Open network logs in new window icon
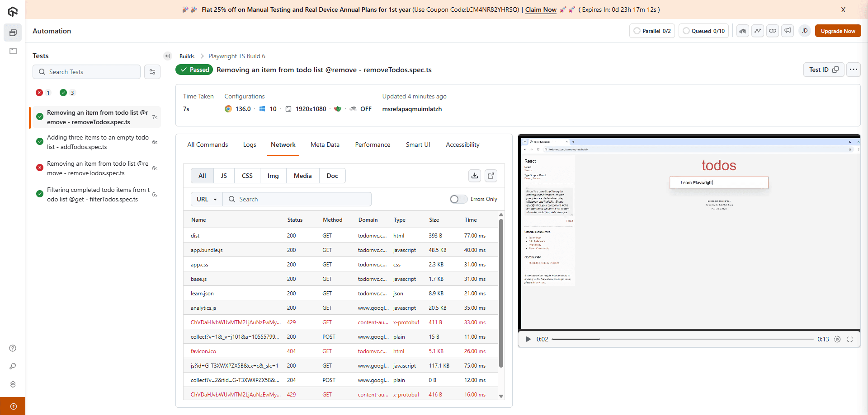Screen dimensions: 868x415 491,176
